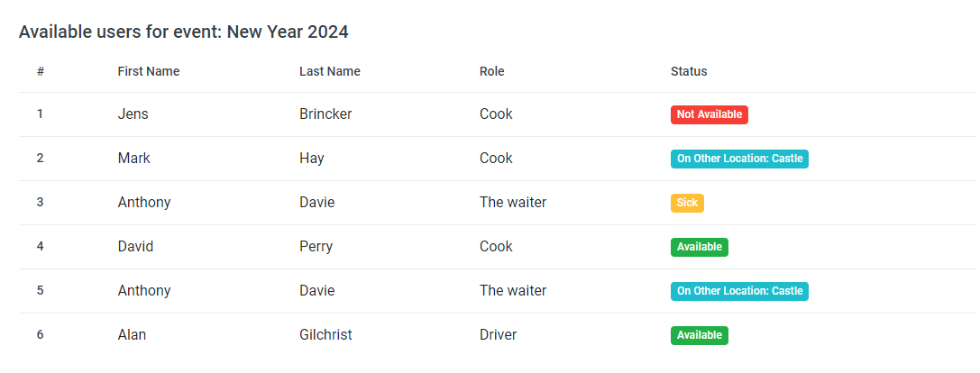Click the "Available" badge in David Perry's row
This screenshot has height=373, width=980.
click(x=699, y=247)
